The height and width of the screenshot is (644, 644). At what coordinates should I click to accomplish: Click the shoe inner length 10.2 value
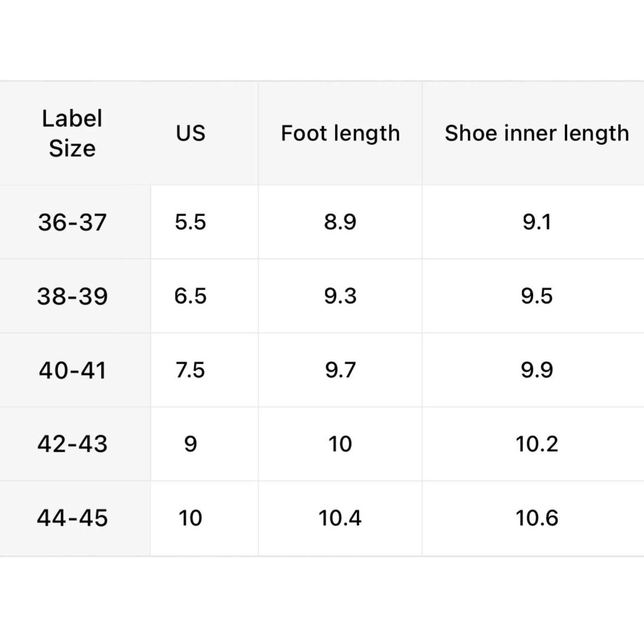click(536, 444)
